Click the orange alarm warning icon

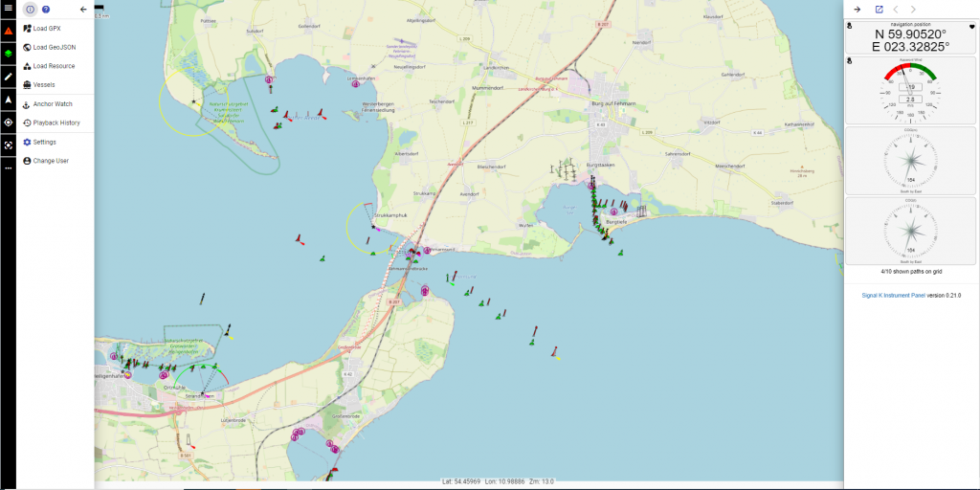(x=8, y=31)
